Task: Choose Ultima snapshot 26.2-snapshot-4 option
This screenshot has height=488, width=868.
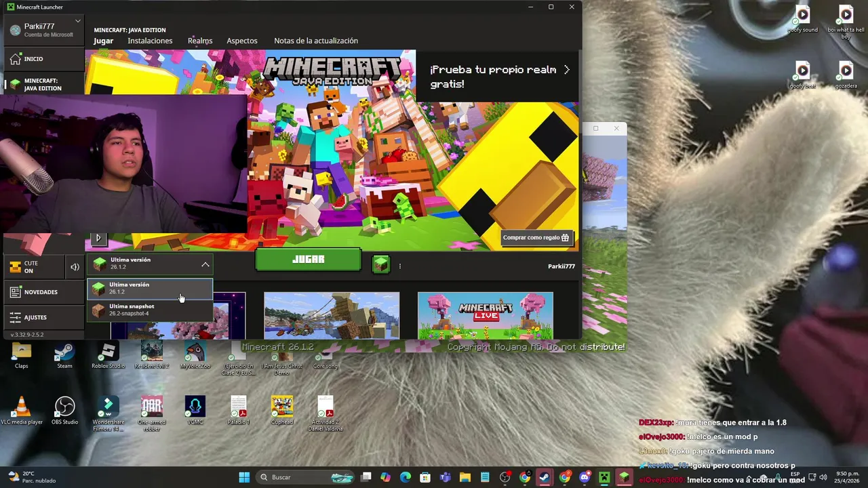Action: click(x=149, y=310)
